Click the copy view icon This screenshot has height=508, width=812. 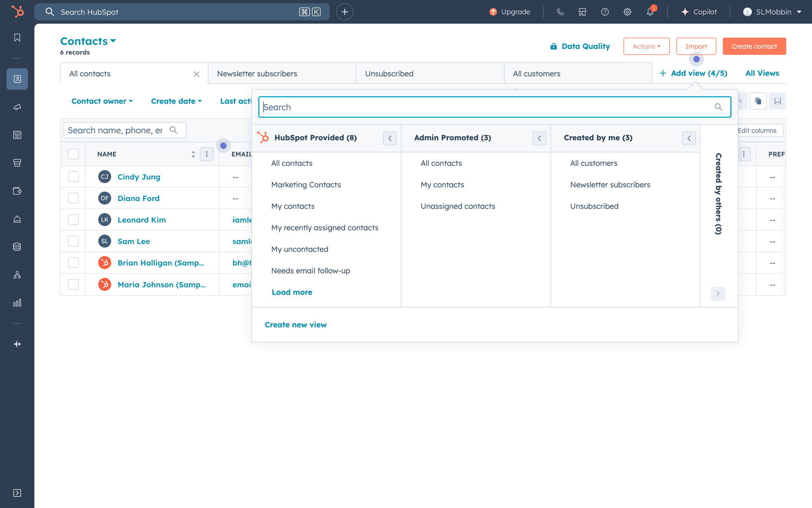click(x=758, y=101)
